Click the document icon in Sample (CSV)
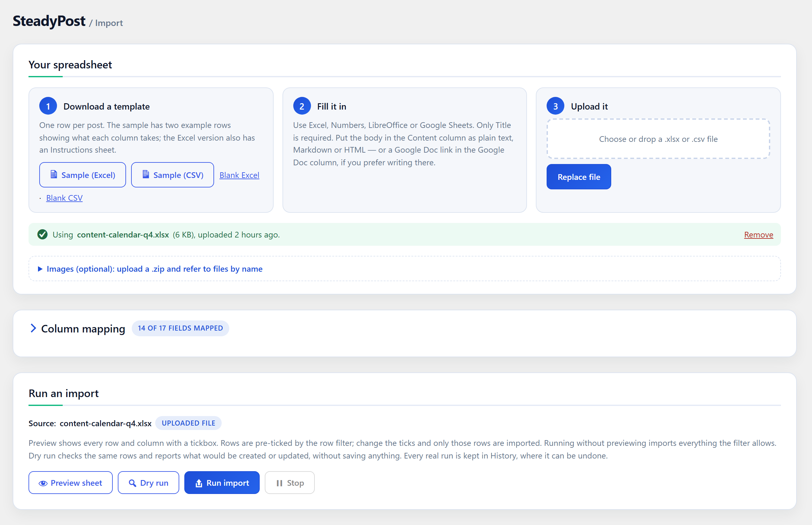Screen dimensions: 812x525 point(146,174)
